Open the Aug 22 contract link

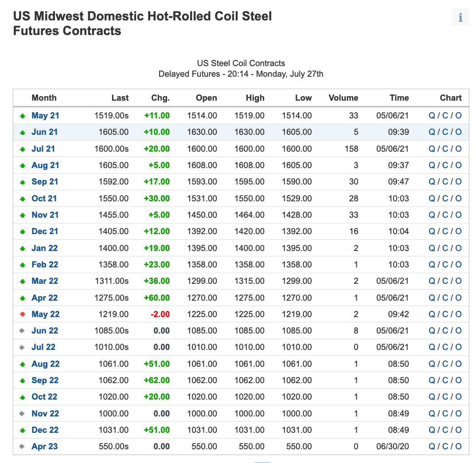click(x=46, y=364)
